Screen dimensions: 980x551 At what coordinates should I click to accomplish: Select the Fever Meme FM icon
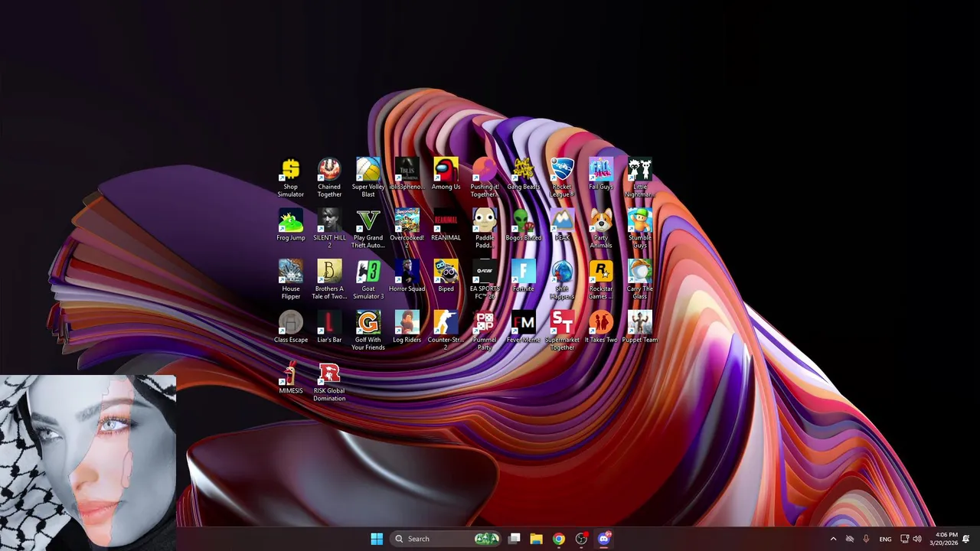[x=523, y=327]
